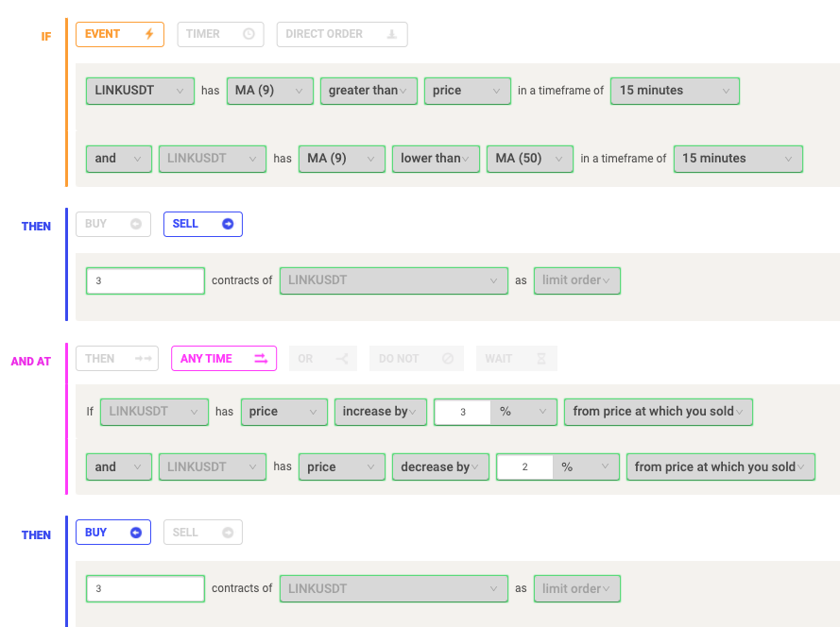Click the swap arrows icon on ANY TIME
Image resolution: width=840 pixels, height=627 pixels.
261,358
